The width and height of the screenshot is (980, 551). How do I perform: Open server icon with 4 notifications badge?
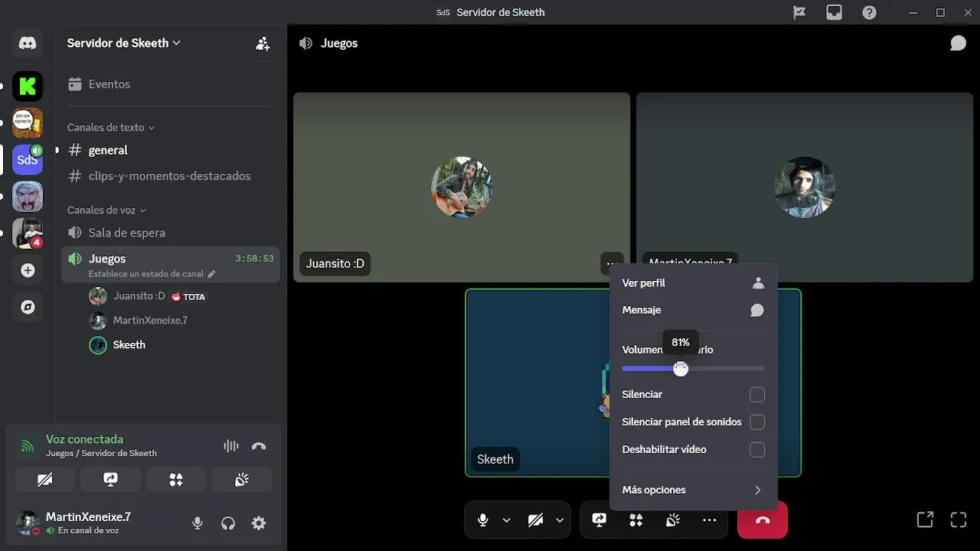click(x=28, y=233)
